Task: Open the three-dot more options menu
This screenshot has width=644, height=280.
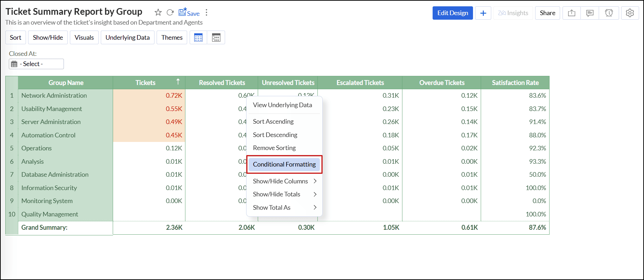Action: pos(206,13)
